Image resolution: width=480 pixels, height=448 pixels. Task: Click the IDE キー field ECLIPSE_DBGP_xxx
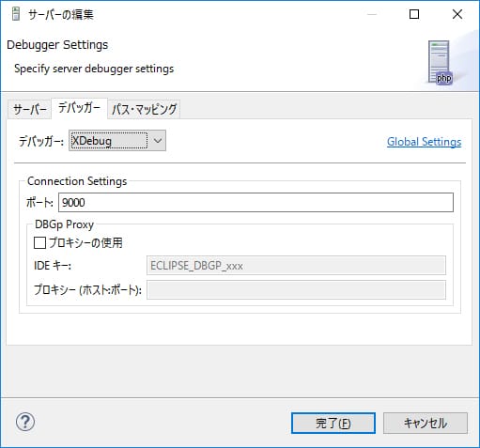(296, 266)
